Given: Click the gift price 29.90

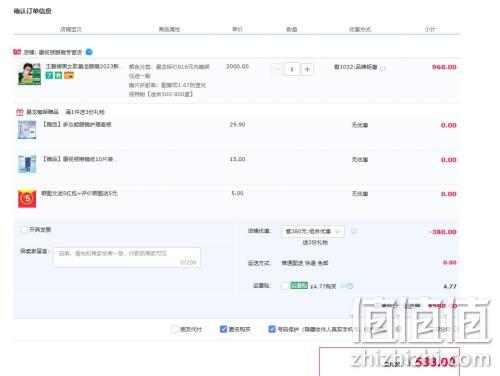Looking at the screenshot, I should click(237, 124).
